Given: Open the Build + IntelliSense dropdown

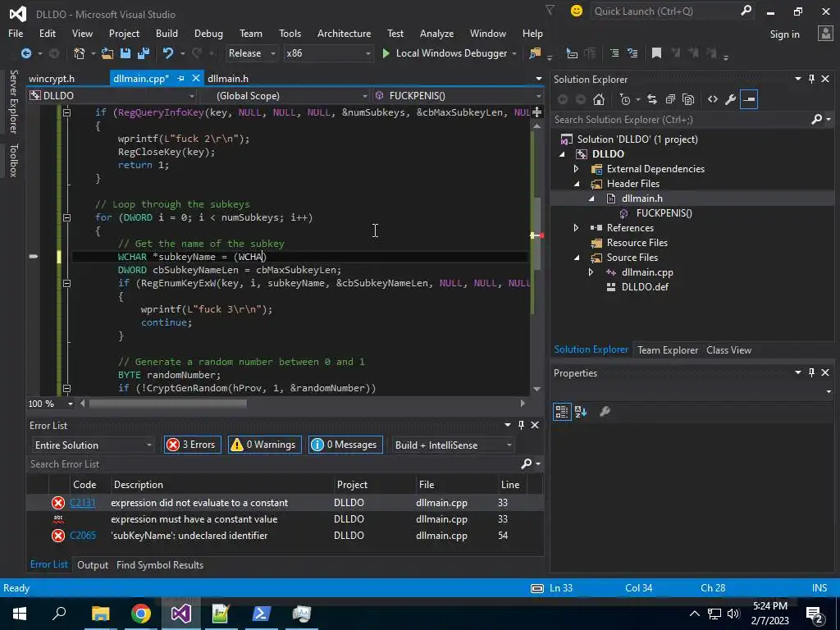Looking at the screenshot, I should coord(453,445).
